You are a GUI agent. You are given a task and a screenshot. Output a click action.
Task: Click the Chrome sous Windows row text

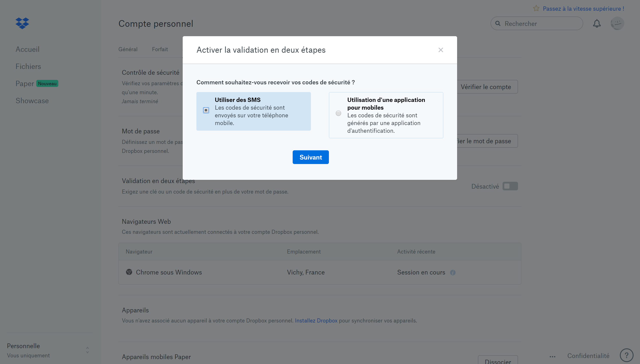pyautogui.click(x=169, y=272)
